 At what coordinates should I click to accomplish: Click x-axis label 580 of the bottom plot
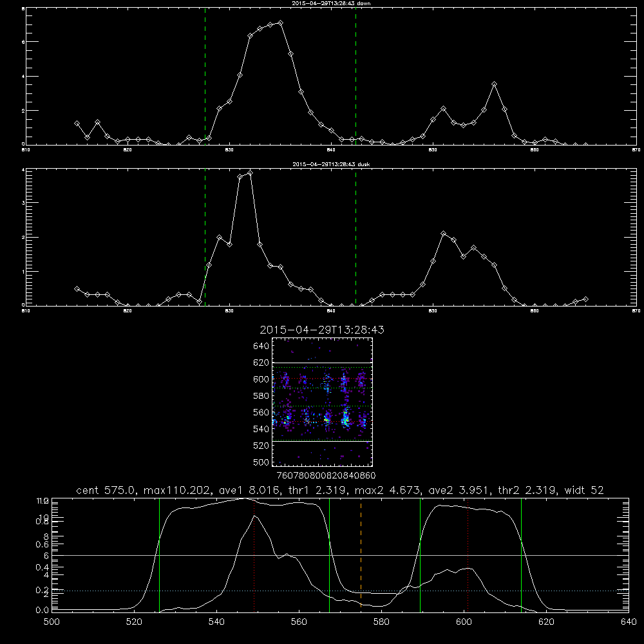pos(381,622)
